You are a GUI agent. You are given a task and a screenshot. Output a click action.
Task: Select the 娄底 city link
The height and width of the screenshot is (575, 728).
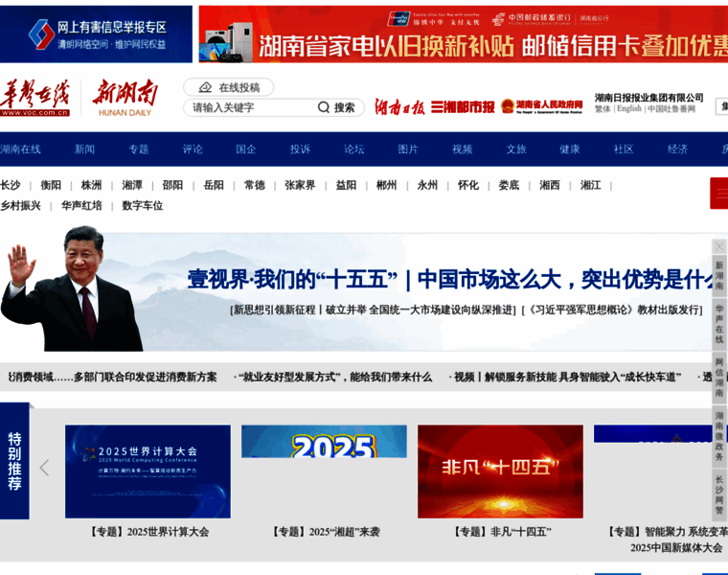point(509,185)
